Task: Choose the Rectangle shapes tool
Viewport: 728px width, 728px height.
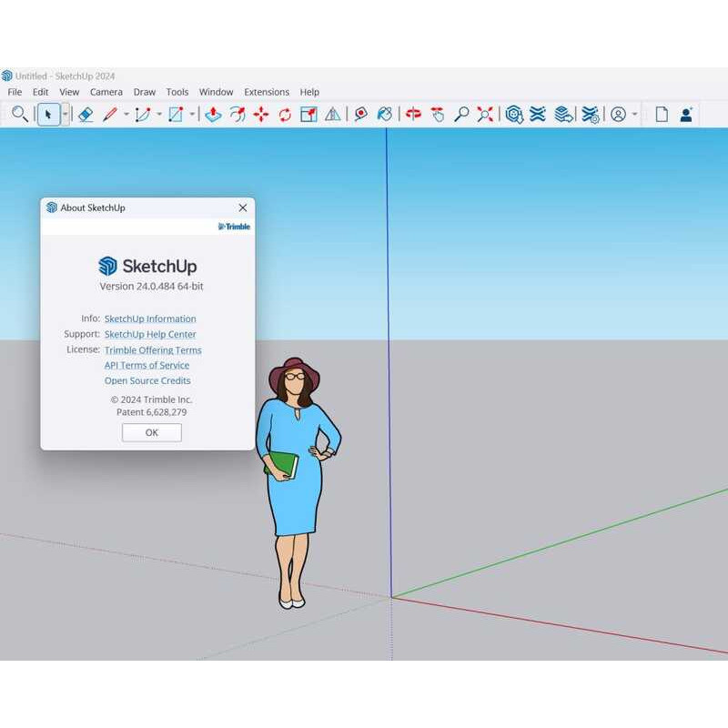Action: [x=175, y=115]
